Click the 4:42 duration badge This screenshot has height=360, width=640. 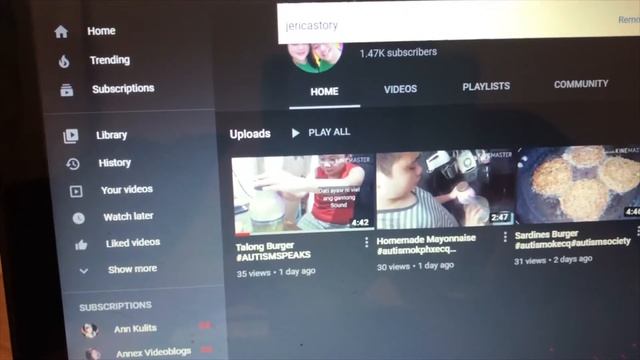coord(360,222)
